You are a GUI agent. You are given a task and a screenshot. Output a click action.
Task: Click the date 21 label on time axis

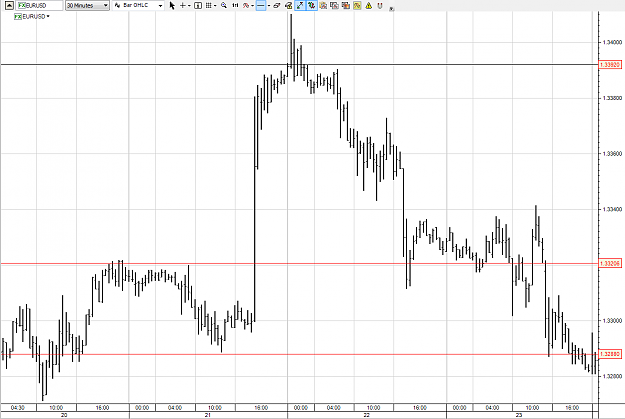[x=208, y=415]
